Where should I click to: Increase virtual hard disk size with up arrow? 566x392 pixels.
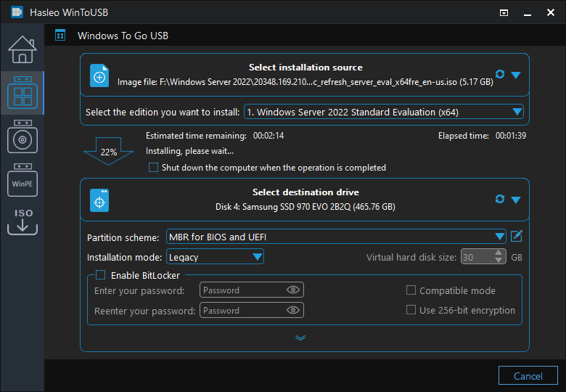tap(499, 253)
